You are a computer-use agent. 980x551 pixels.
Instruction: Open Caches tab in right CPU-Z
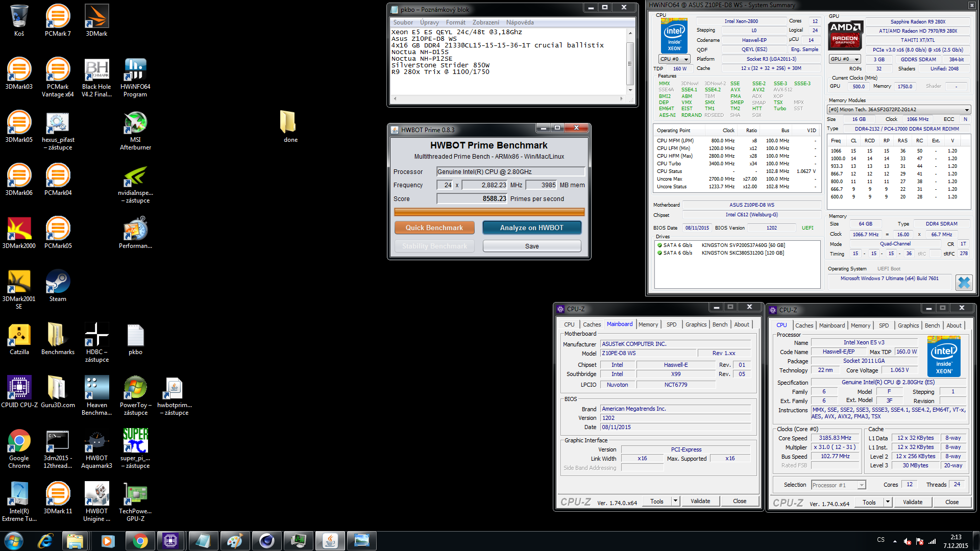(x=804, y=325)
